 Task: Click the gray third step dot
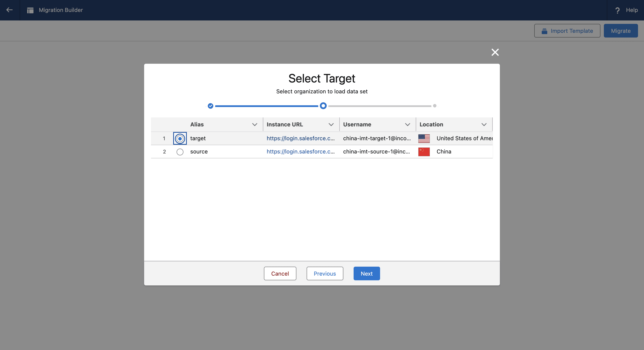(435, 106)
